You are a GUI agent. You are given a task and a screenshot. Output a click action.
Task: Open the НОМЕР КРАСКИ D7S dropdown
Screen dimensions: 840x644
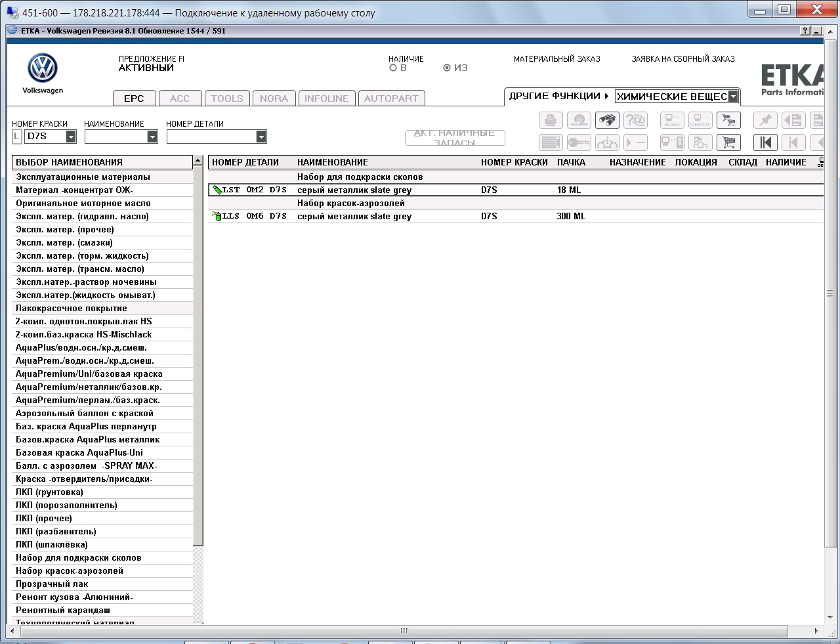tap(71, 137)
